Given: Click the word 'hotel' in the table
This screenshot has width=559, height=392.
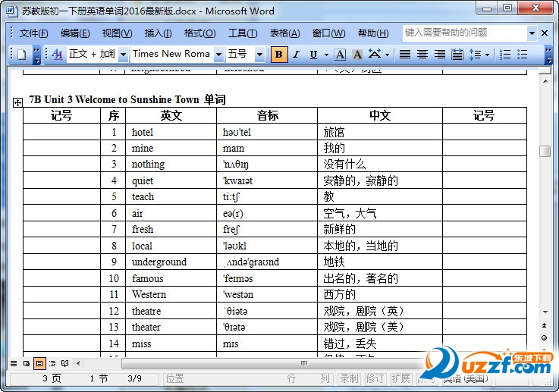Looking at the screenshot, I should (143, 132).
